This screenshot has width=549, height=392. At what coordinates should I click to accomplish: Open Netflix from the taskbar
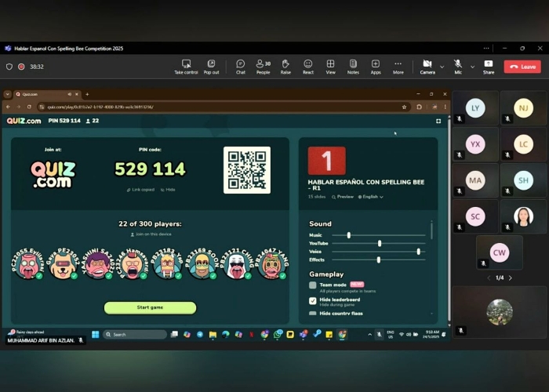[x=252, y=335]
